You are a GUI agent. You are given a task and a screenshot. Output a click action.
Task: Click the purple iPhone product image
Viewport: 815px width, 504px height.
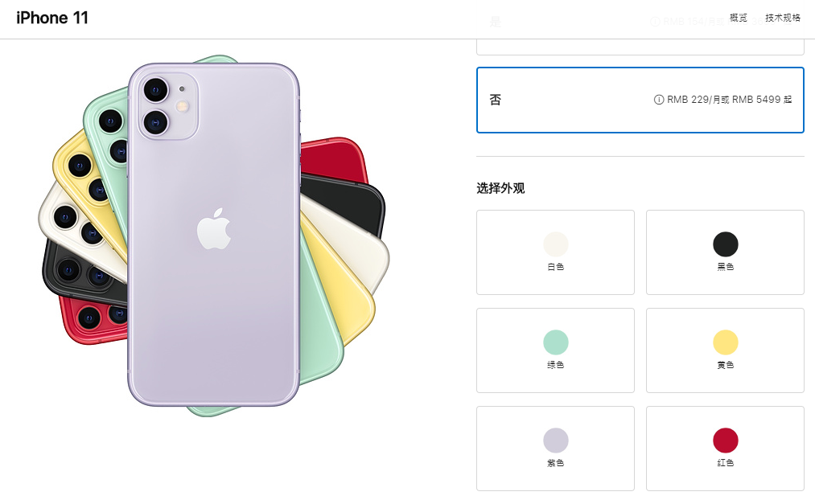pos(214,235)
